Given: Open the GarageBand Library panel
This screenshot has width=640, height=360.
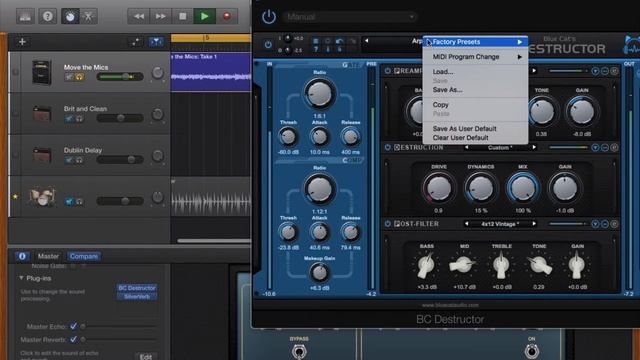Looking at the screenshot, I should click(x=25, y=16).
